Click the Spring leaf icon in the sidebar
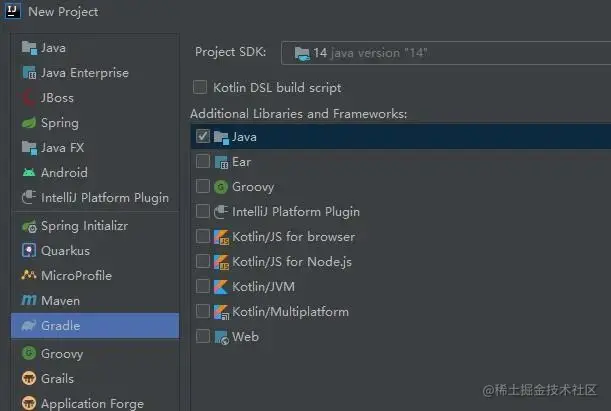This screenshot has width=611, height=411. tap(29, 123)
